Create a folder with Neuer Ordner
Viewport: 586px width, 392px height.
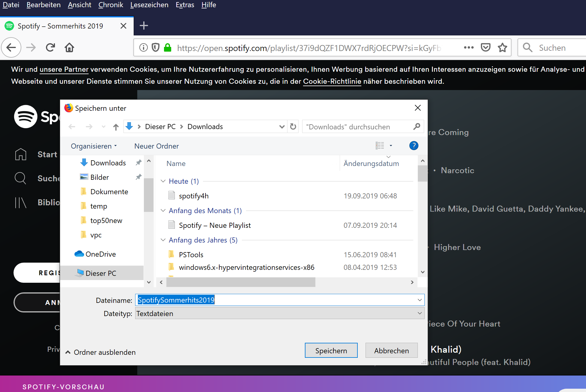156,146
